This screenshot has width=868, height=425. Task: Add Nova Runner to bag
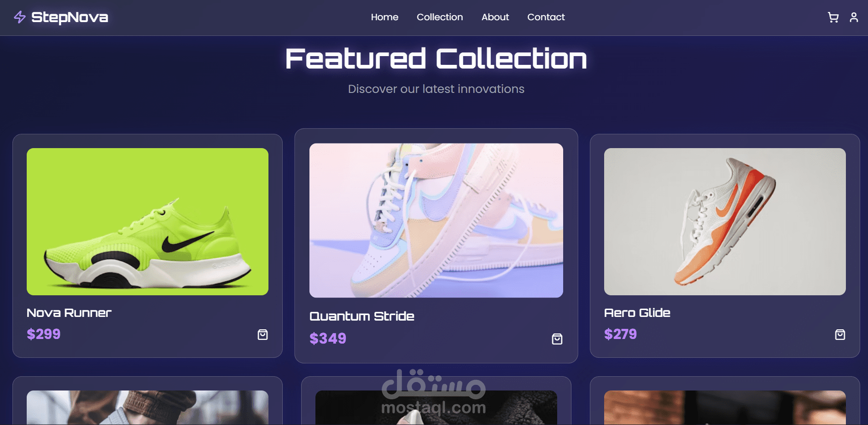tap(262, 334)
